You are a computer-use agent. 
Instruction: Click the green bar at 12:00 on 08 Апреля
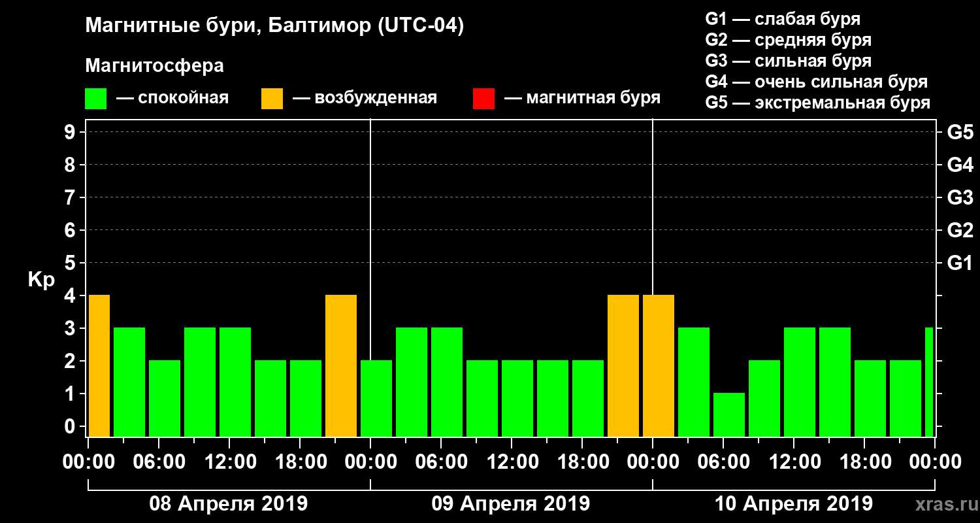pos(235,382)
